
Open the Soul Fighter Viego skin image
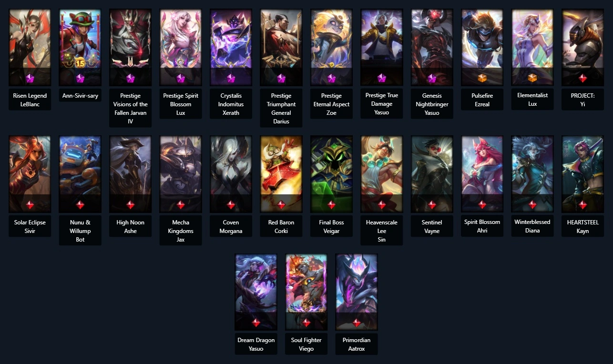coord(306,292)
